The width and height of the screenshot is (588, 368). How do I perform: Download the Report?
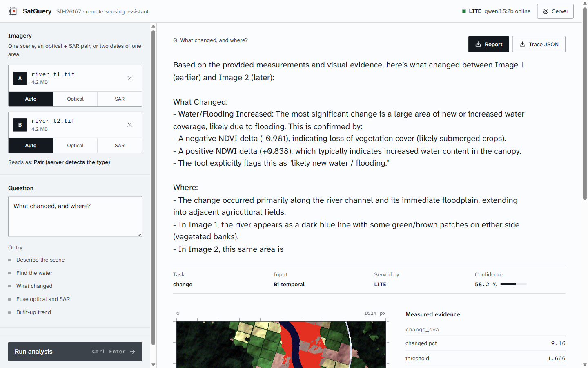tap(488, 44)
